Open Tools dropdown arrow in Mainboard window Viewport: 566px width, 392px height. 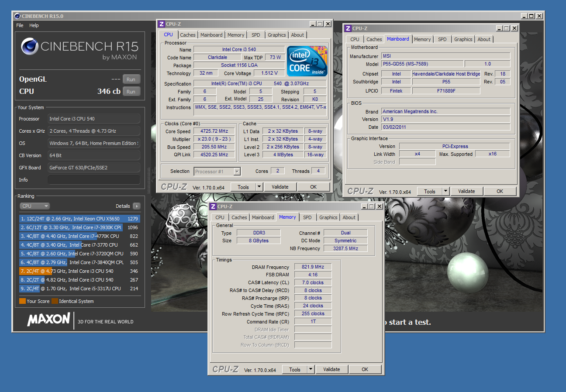point(445,191)
